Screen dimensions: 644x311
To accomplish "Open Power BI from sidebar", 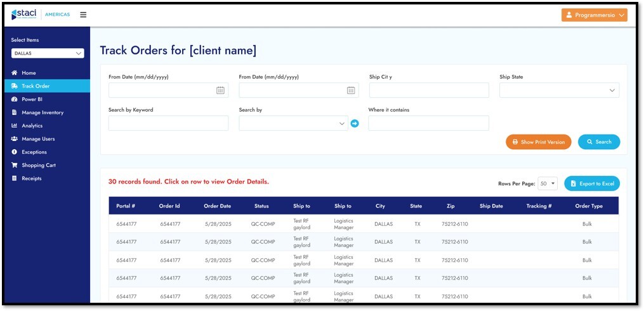I will click(32, 99).
